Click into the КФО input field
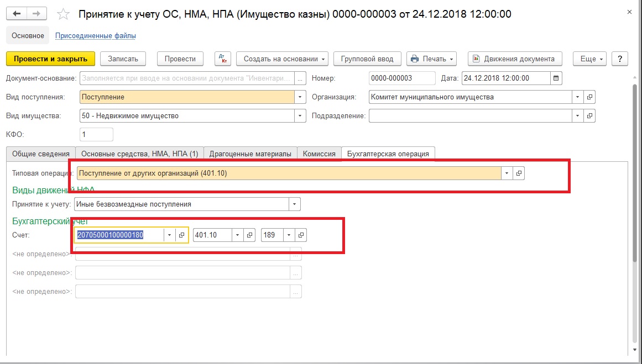 coord(96,135)
